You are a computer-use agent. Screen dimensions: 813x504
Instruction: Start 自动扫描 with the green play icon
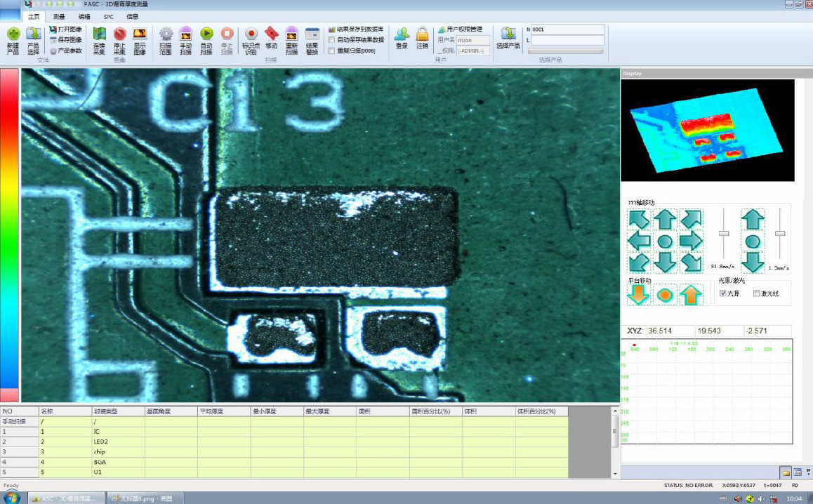point(206,34)
